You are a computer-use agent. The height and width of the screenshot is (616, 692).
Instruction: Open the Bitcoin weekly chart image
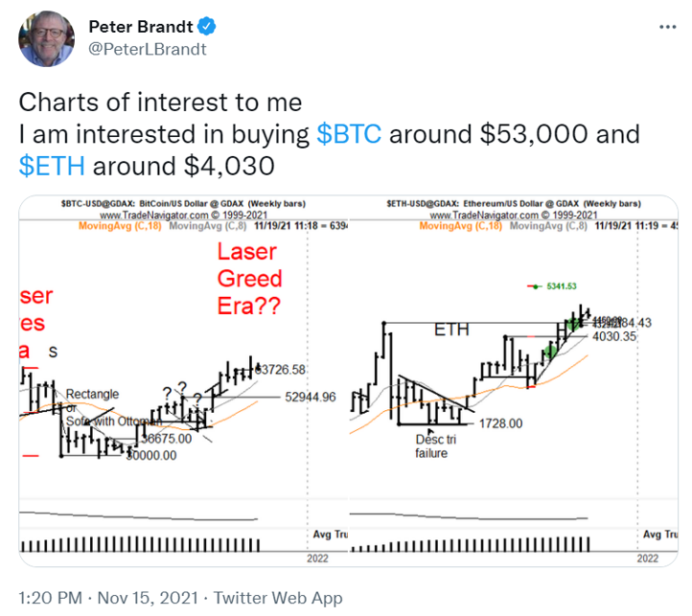184,381
